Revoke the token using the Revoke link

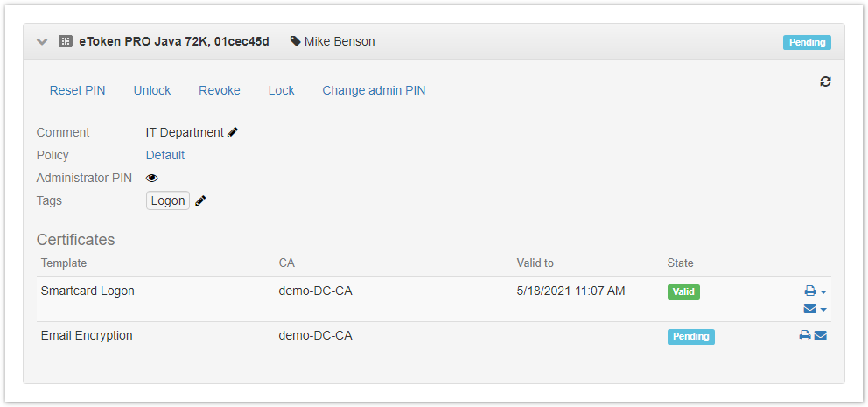(x=220, y=90)
